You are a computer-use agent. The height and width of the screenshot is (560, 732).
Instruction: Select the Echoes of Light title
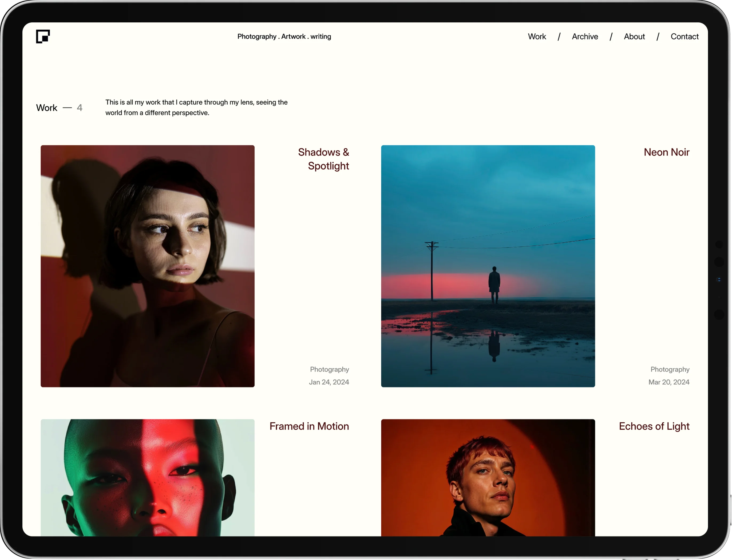pos(654,426)
